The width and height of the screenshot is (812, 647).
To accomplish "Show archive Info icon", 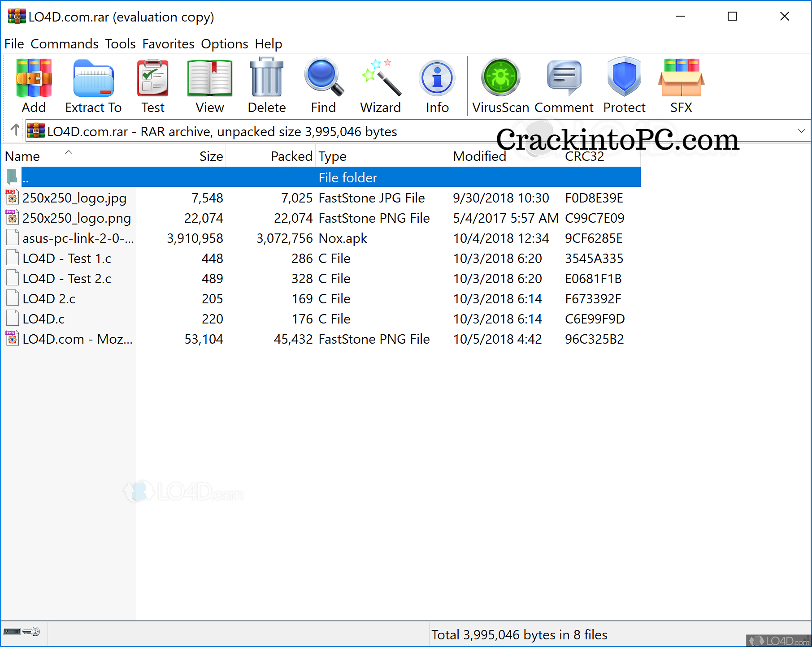I will [x=437, y=78].
